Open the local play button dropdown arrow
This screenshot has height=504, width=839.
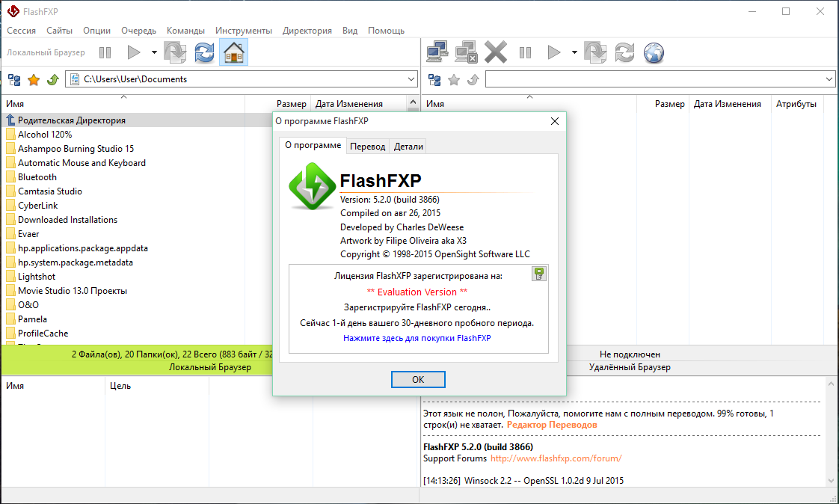(154, 52)
